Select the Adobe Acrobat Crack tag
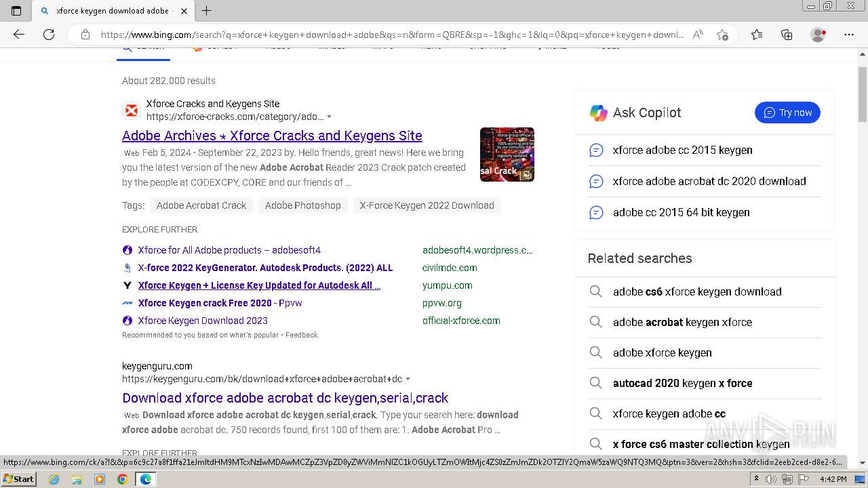 201,205
